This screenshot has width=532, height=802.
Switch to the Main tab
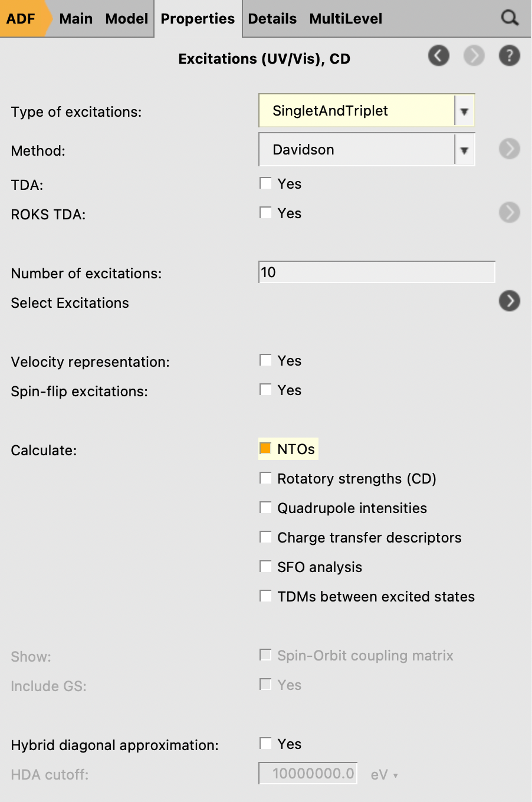point(75,18)
